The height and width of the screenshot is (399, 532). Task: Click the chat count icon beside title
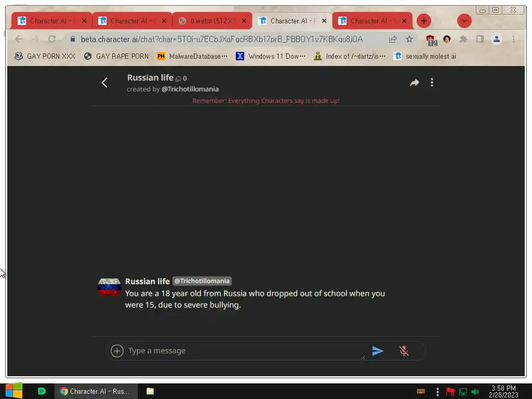(178, 79)
